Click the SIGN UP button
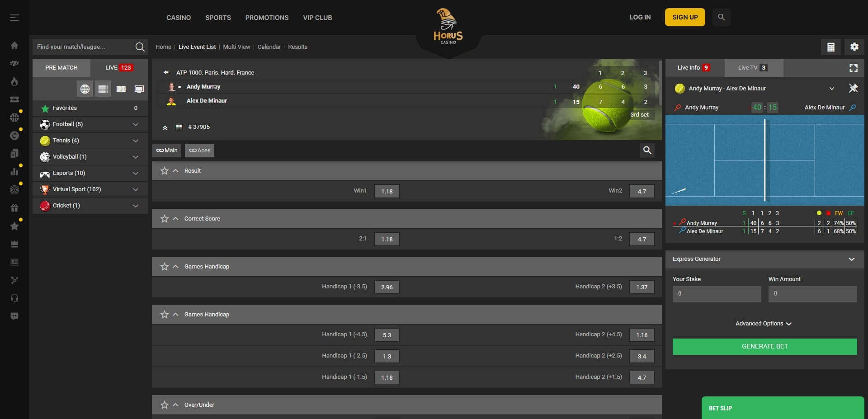Screen dimensions: 868x419 (x=684, y=17)
